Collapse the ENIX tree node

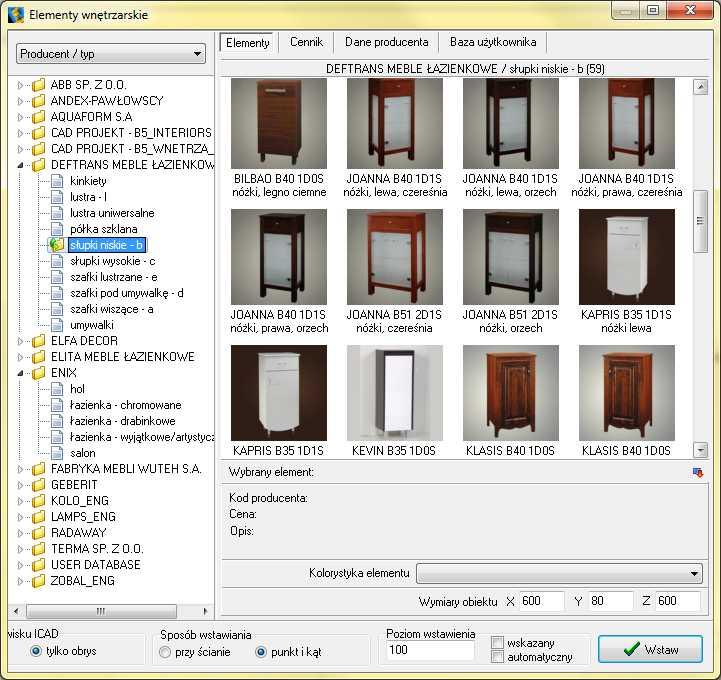coord(20,373)
